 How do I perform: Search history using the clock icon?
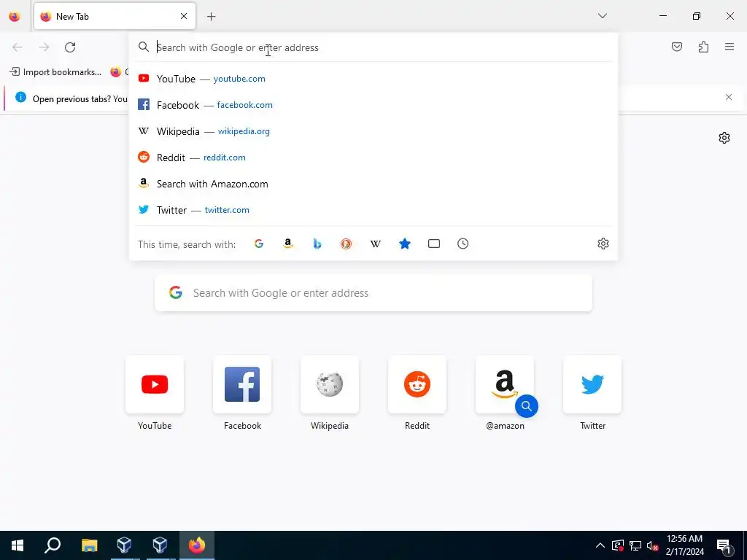pos(463,244)
